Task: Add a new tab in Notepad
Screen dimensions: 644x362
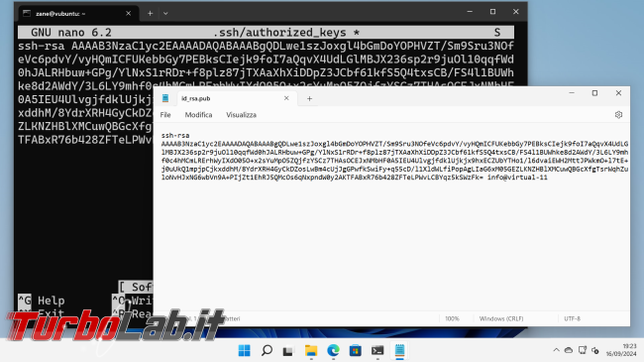Action: click(x=309, y=99)
